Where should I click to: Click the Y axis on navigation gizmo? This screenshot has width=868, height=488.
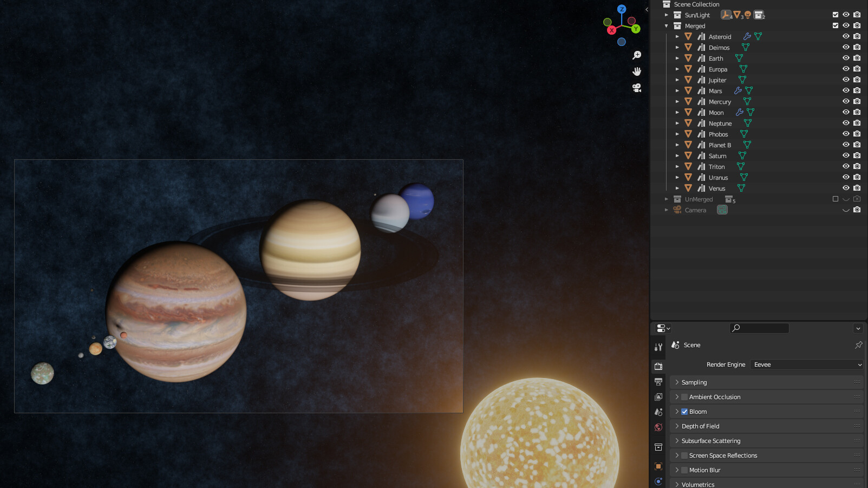pyautogui.click(x=636, y=29)
